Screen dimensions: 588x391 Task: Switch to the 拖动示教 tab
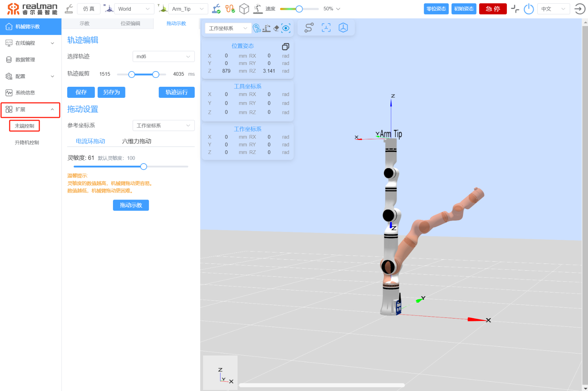click(176, 24)
